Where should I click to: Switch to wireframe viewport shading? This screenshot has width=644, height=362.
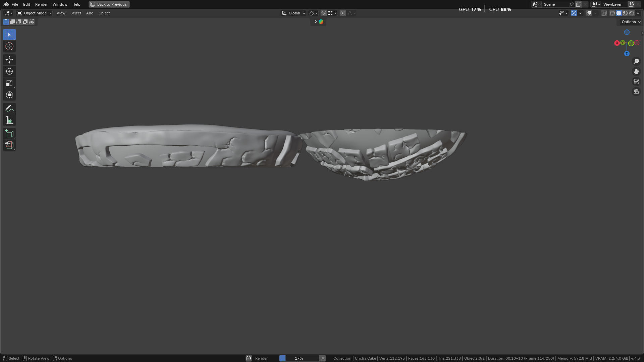612,13
